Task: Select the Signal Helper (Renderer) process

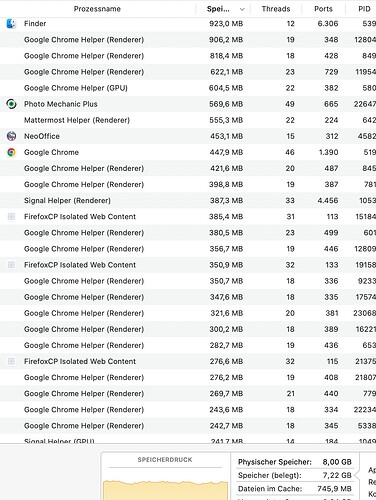Action: click(188, 200)
